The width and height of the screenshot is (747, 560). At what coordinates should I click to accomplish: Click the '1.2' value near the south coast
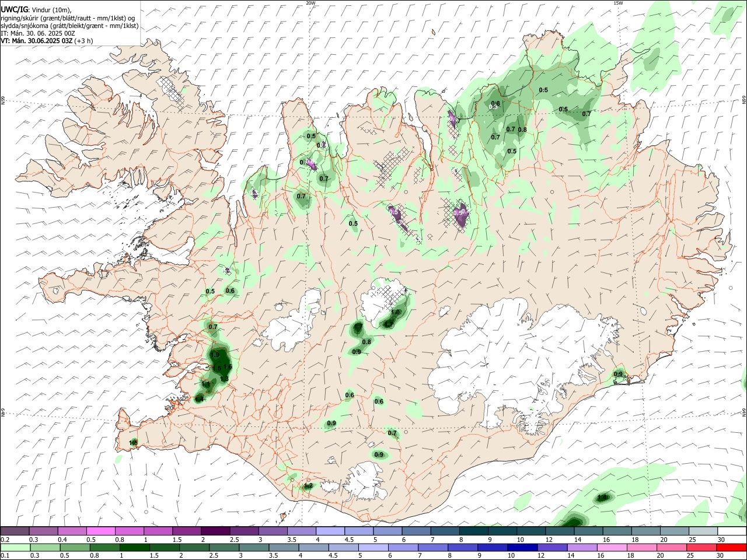309,485
